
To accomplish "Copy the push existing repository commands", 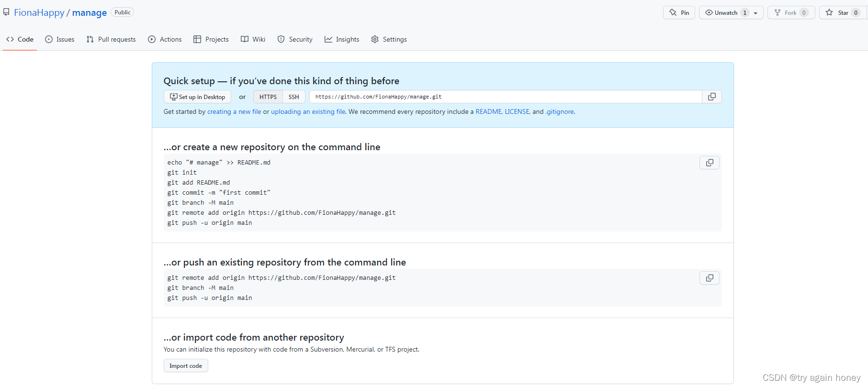I will 710,278.
